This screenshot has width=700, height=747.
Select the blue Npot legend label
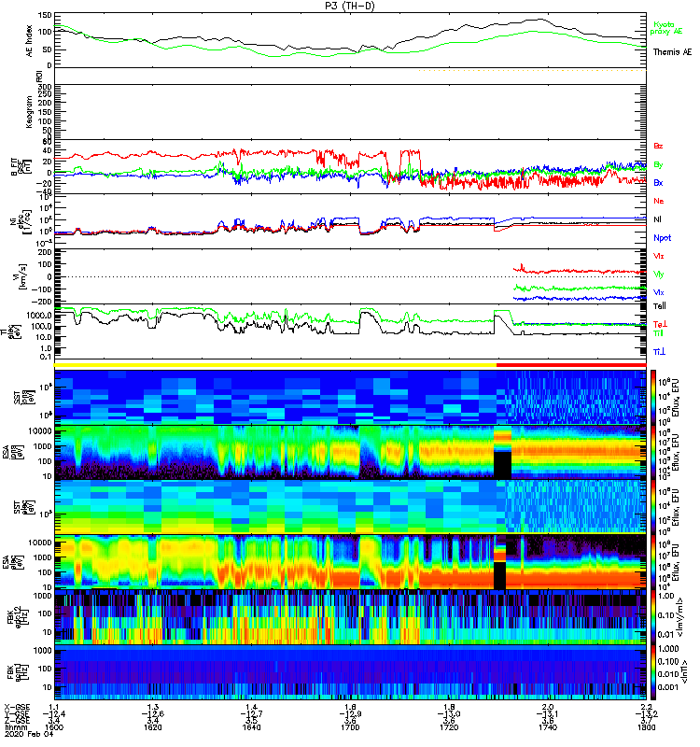coord(662,238)
